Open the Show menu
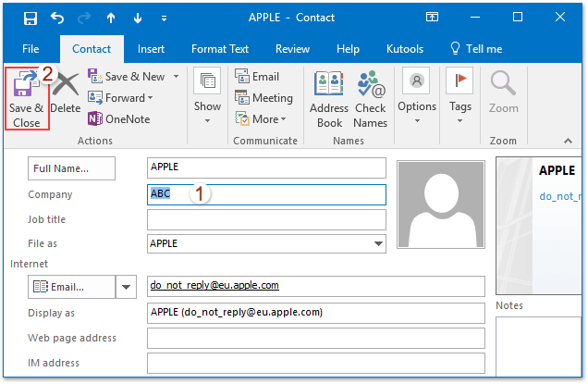This screenshot has height=384, width=588. coord(207,96)
